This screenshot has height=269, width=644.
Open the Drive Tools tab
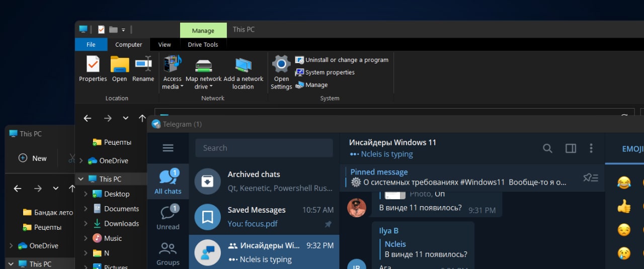[203, 44]
